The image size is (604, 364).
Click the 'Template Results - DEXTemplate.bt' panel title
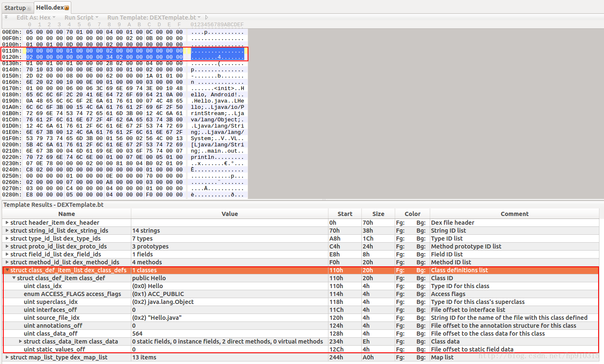(x=53, y=205)
